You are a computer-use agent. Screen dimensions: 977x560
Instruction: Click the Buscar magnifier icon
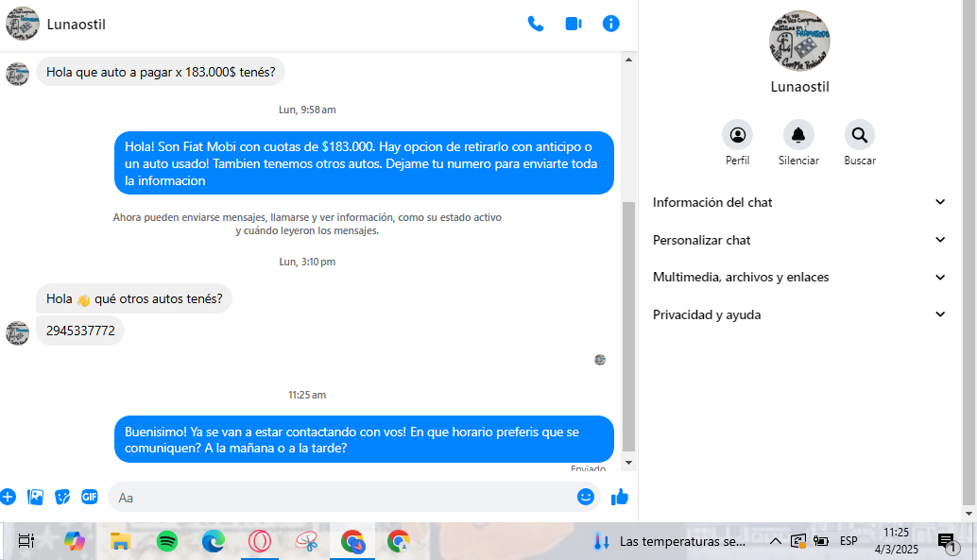tap(860, 134)
